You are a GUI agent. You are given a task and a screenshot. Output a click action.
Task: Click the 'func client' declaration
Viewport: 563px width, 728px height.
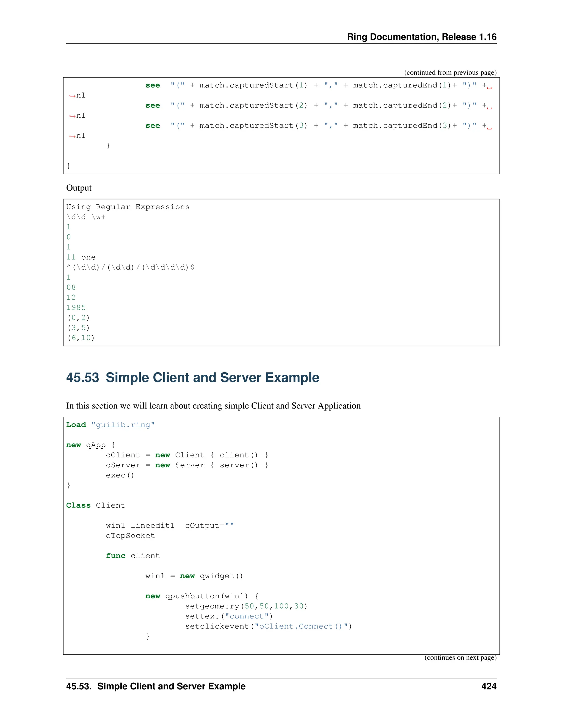pyautogui.click(x=133, y=556)
